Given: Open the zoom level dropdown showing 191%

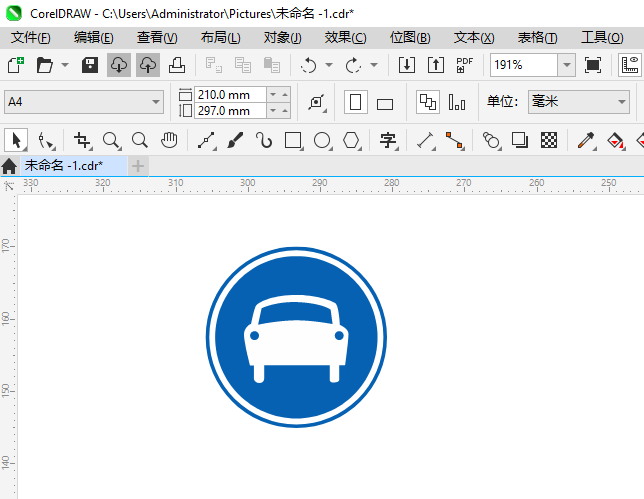Looking at the screenshot, I should click(x=566, y=65).
